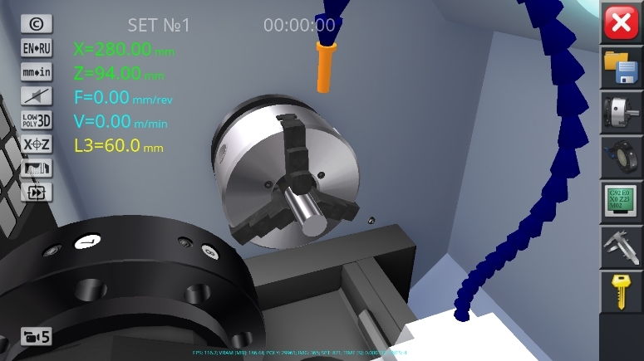Open the chuck workpiece setup icon
This screenshot has height=361, width=644.
621,113
